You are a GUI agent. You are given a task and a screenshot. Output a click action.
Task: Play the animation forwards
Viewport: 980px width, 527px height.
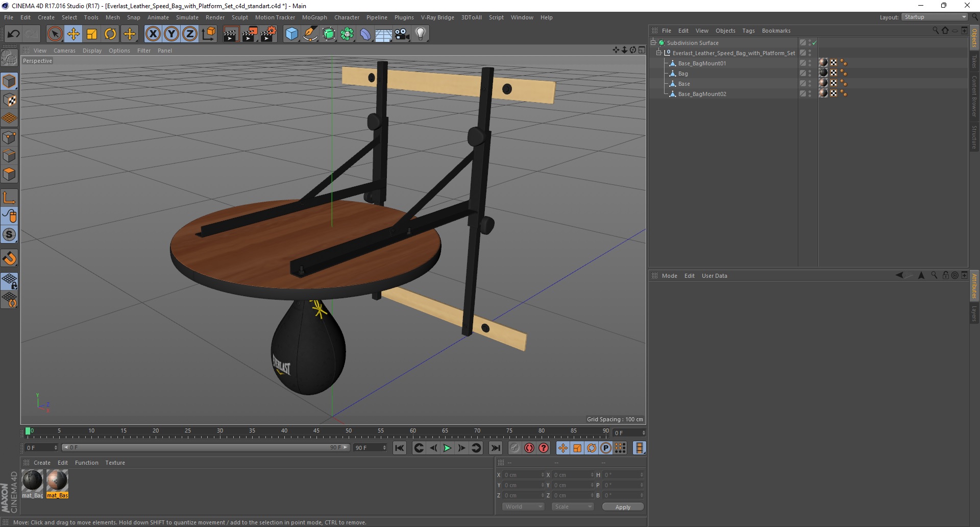(447, 448)
